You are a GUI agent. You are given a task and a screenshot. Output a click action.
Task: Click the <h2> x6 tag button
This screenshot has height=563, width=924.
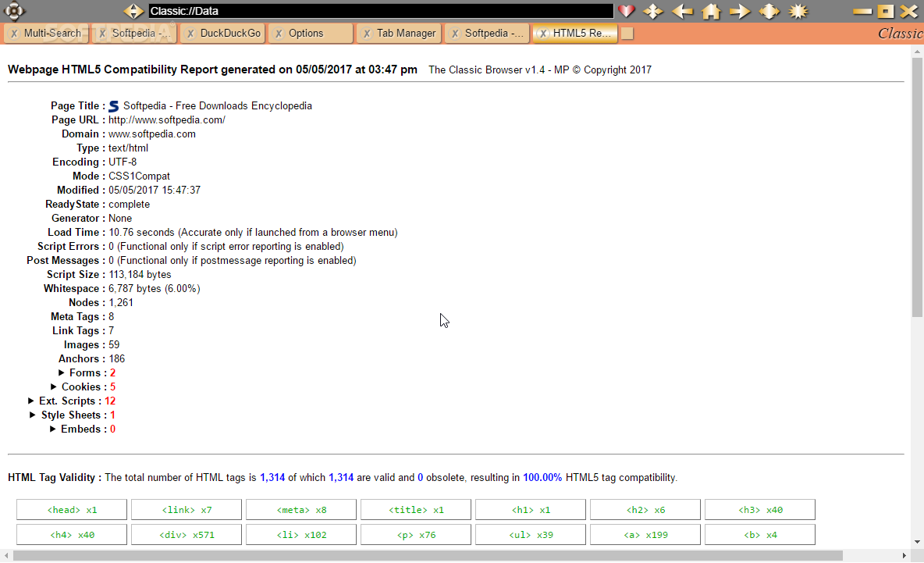pyautogui.click(x=645, y=510)
